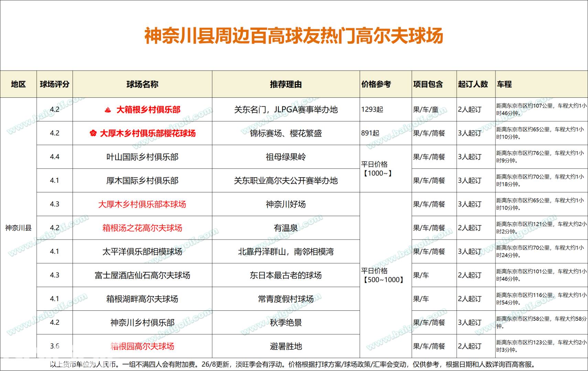Select the 神奈川县 region cell
The width and height of the screenshot is (588, 371).
(18, 228)
